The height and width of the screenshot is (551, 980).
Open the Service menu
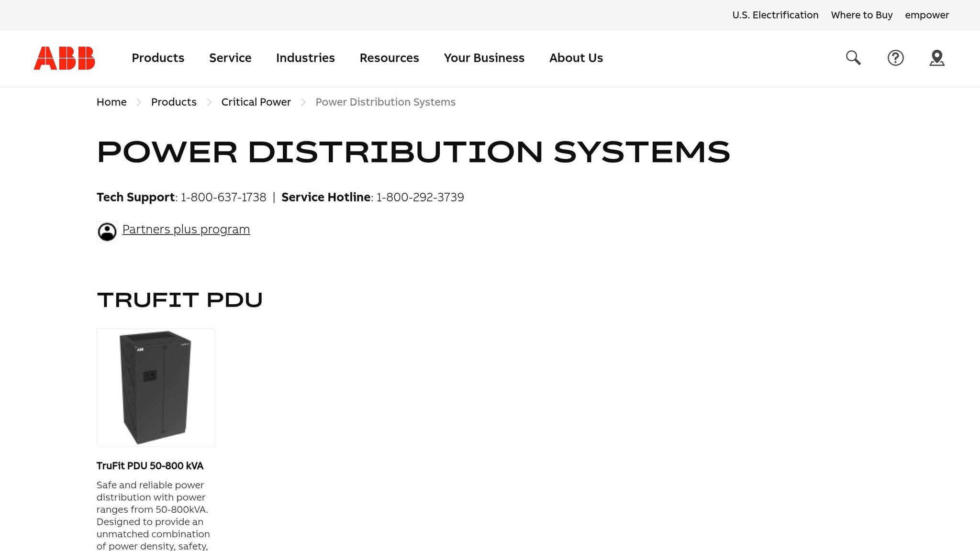(230, 58)
